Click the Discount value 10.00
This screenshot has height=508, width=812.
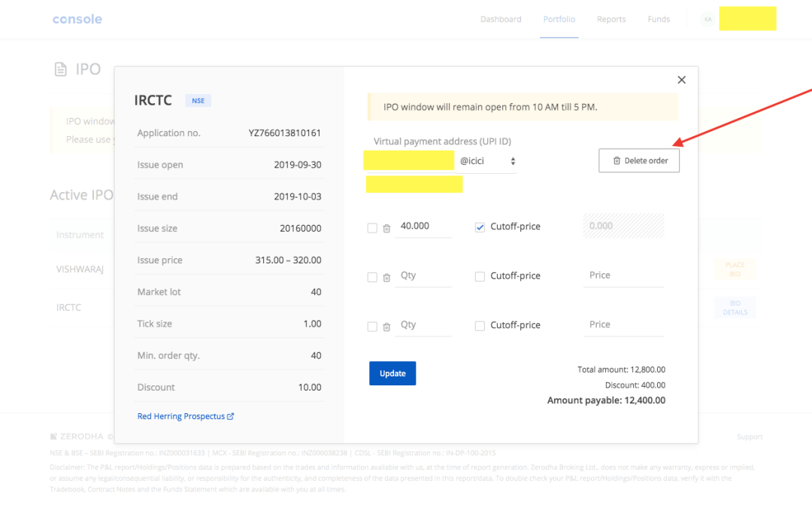click(x=310, y=388)
